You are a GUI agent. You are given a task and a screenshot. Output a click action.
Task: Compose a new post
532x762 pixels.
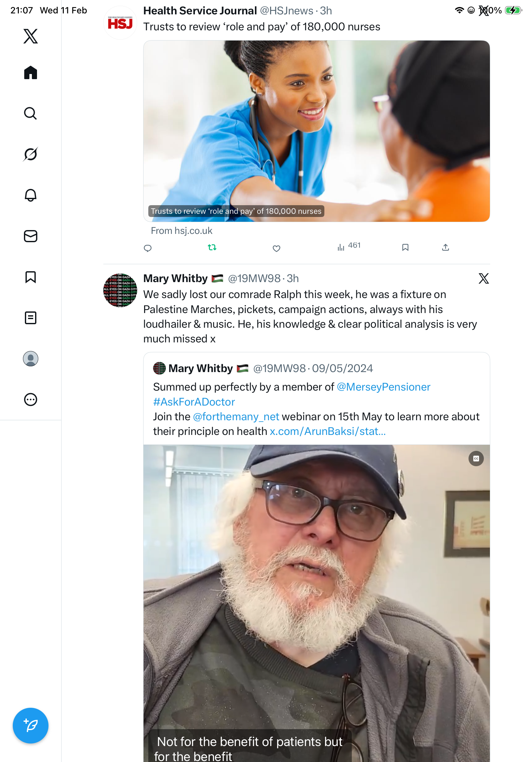[x=31, y=725]
